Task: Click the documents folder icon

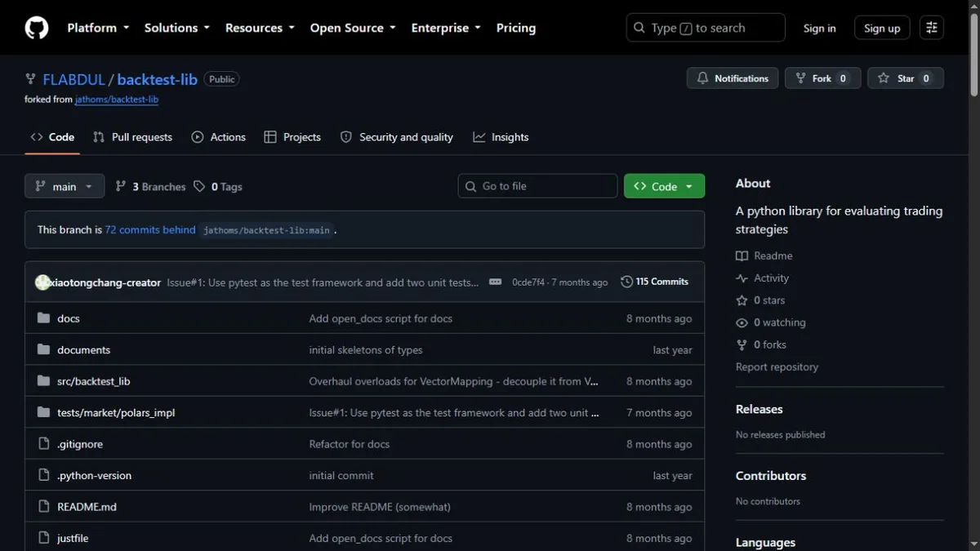Action: 44,349
